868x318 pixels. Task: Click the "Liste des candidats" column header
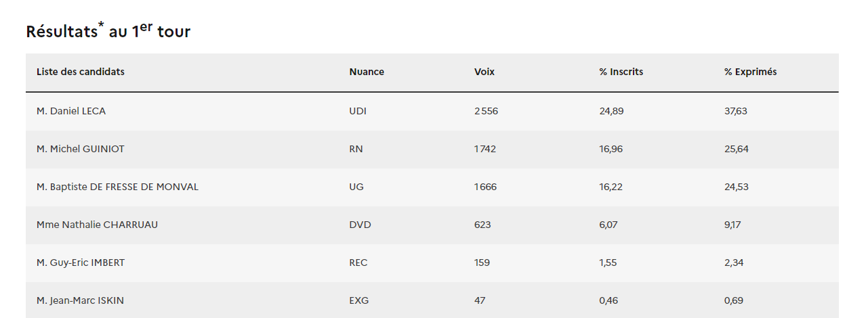click(81, 72)
